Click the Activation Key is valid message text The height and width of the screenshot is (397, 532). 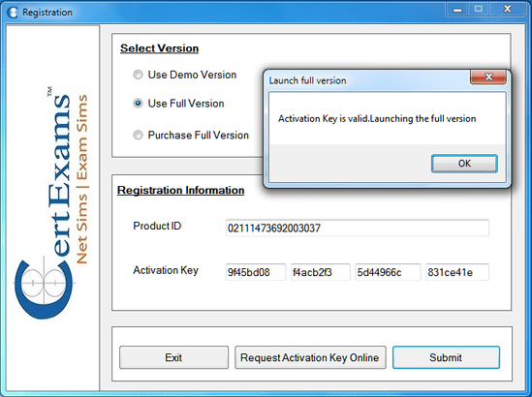377,119
